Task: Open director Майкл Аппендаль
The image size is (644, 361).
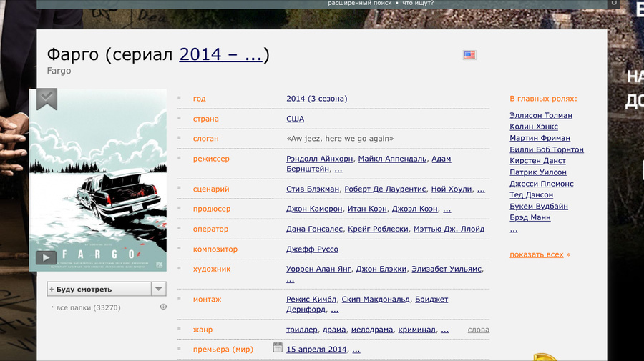Action: coord(392,159)
